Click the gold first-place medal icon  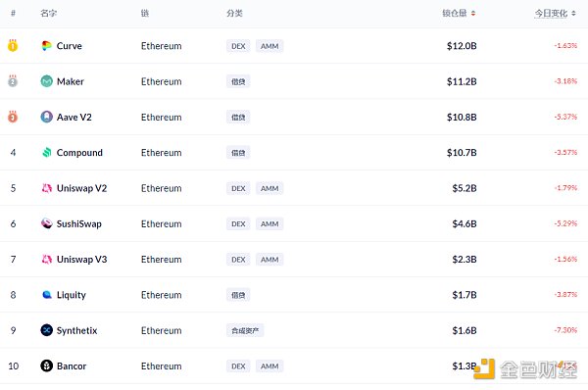click(13, 45)
